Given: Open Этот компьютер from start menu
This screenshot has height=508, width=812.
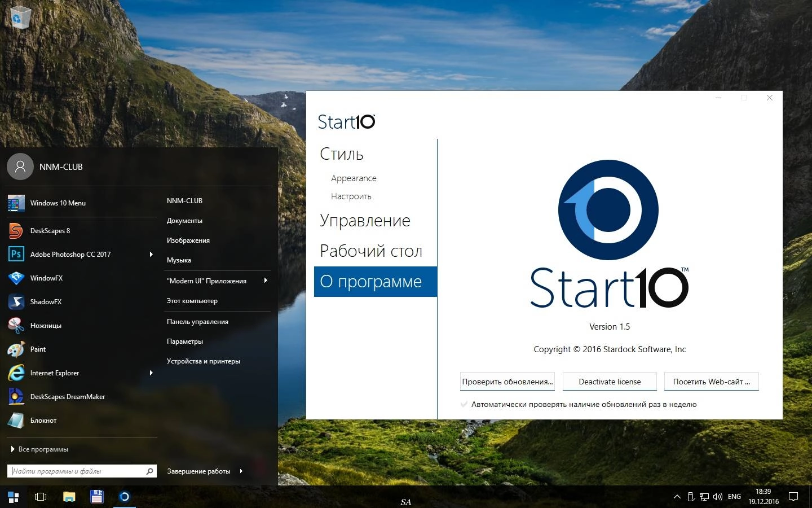Looking at the screenshot, I should point(192,301).
